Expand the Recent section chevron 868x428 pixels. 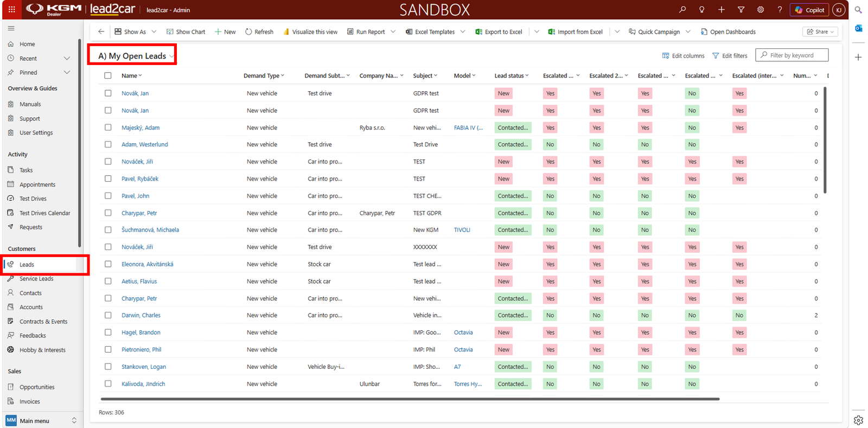pyautogui.click(x=67, y=58)
